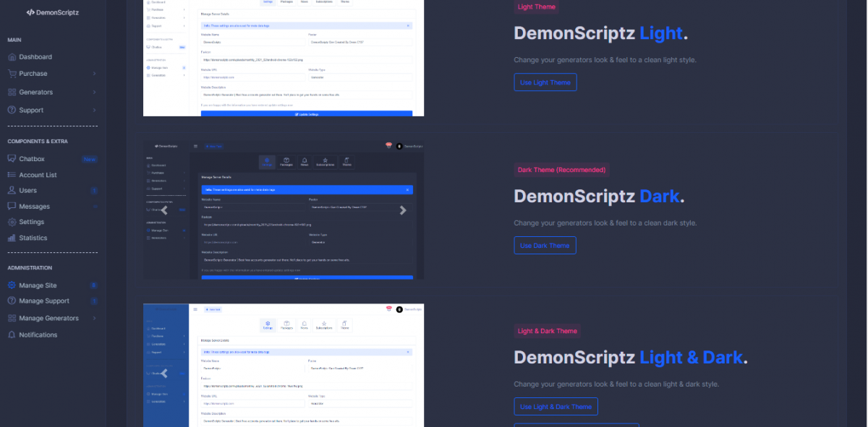Go to next slide in dark theme carousel

tap(403, 210)
